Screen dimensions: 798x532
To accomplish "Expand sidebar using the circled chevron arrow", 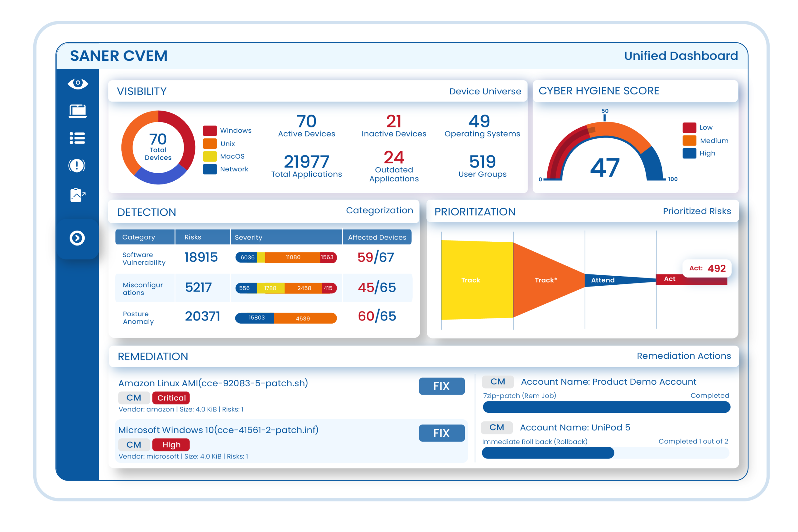I will [x=77, y=238].
